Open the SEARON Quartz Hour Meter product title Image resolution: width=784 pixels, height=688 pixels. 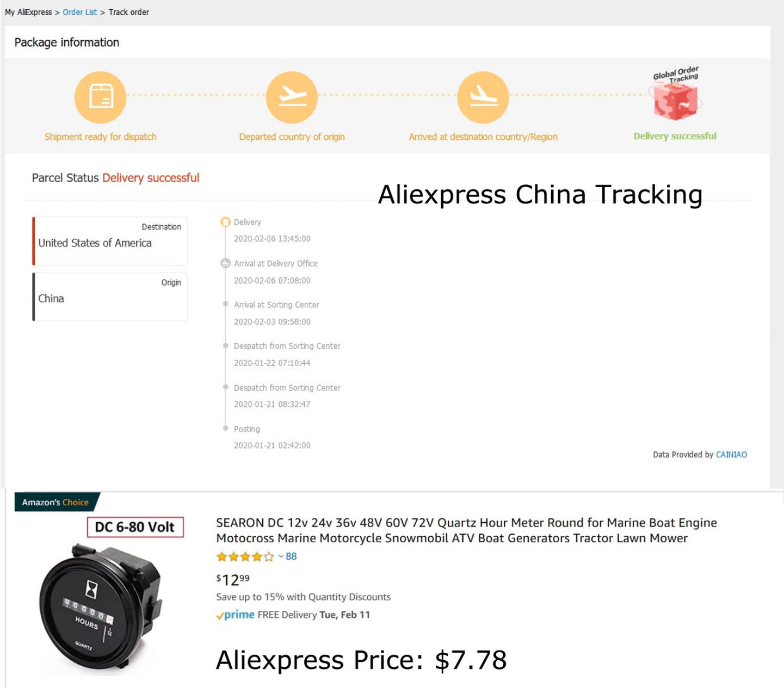(466, 530)
